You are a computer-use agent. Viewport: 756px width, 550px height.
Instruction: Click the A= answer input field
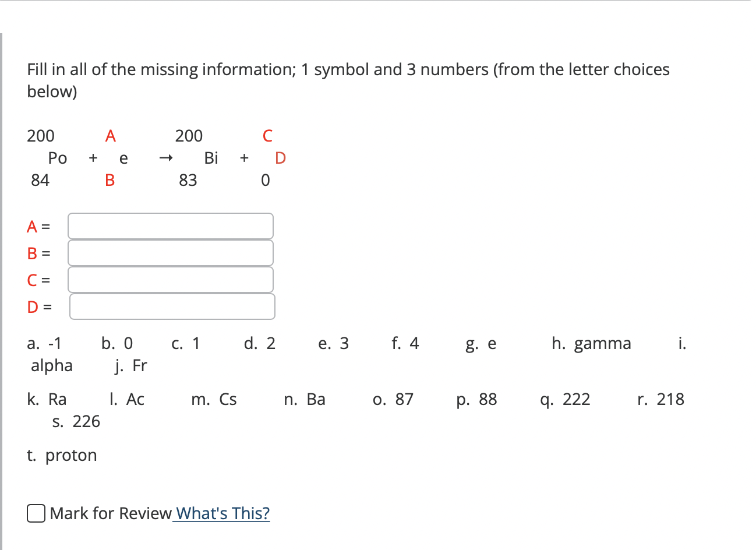click(x=170, y=226)
